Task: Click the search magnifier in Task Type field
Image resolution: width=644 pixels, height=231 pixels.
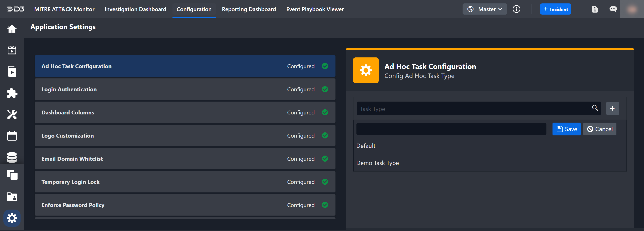Action: click(x=595, y=108)
